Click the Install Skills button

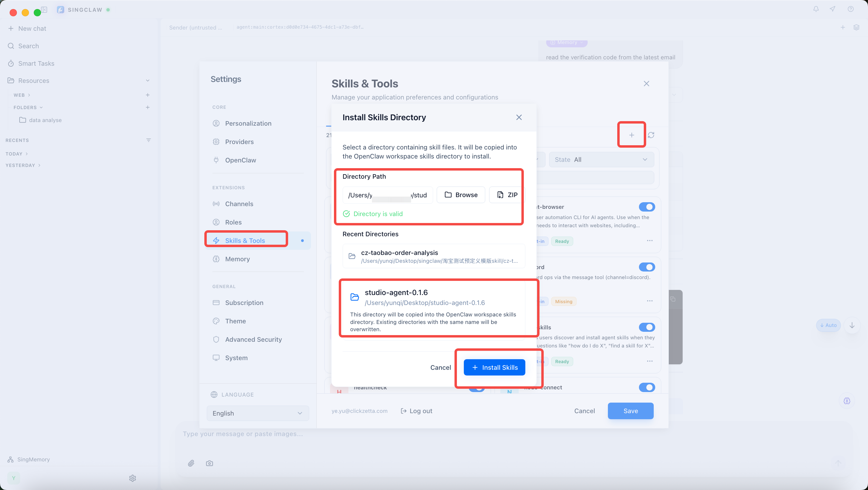(x=494, y=367)
